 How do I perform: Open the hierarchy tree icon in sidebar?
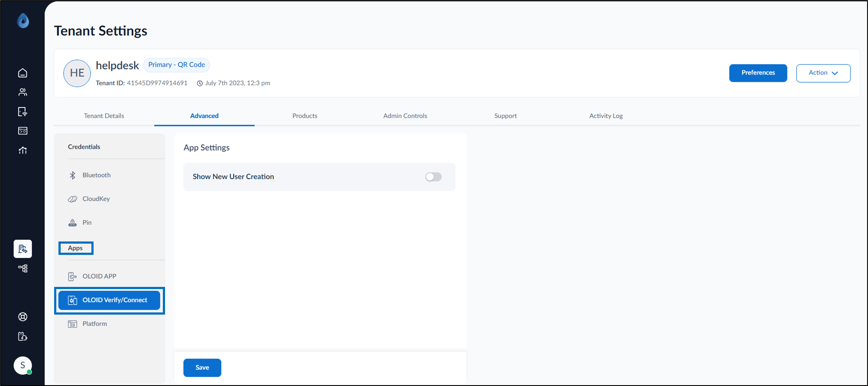(x=23, y=268)
